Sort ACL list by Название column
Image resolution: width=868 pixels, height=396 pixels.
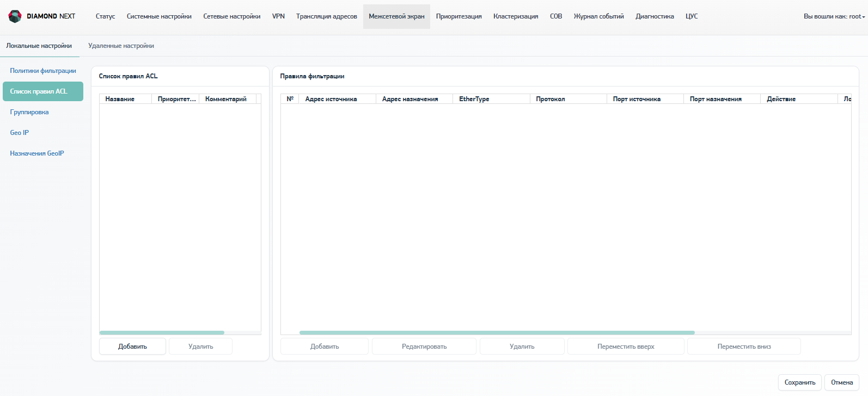(126, 99)
